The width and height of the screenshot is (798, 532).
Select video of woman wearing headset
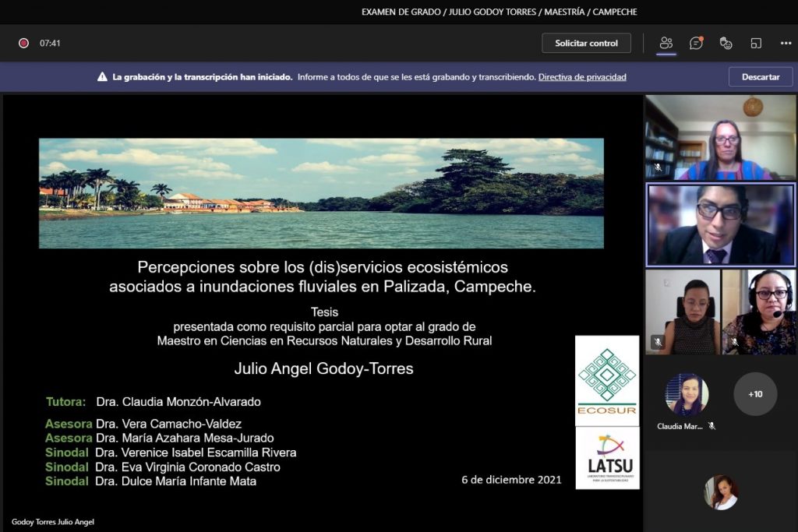coord(758,312)
